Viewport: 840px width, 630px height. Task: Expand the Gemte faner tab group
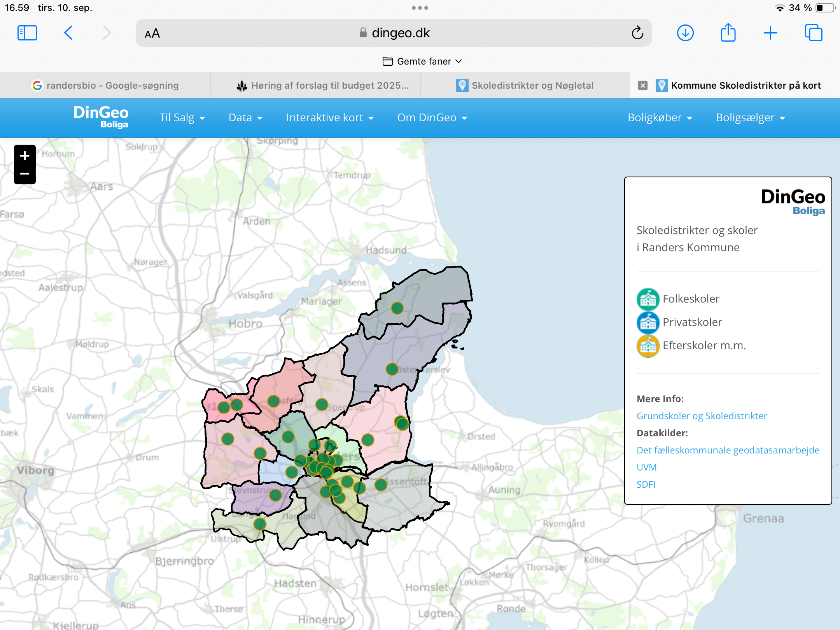tap(422, 61)
